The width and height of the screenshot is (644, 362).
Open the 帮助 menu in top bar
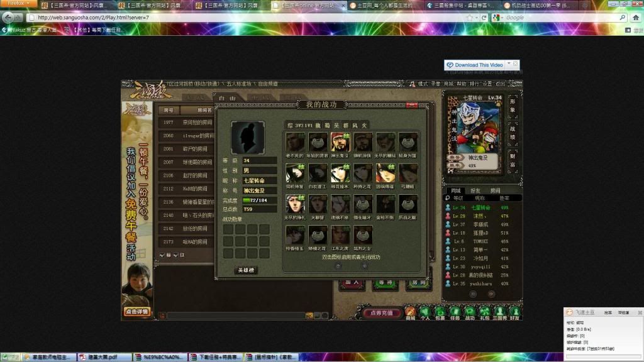pyautogui.click(x=461, y=84)
